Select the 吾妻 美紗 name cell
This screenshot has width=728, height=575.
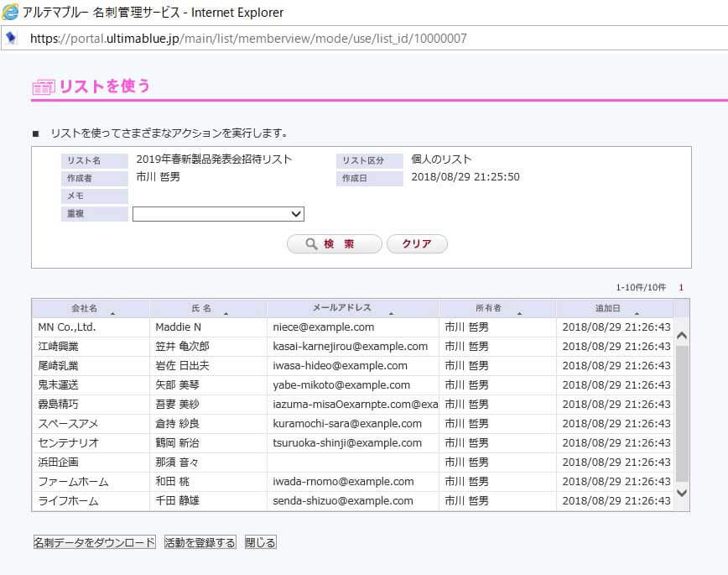pos(208,405)
